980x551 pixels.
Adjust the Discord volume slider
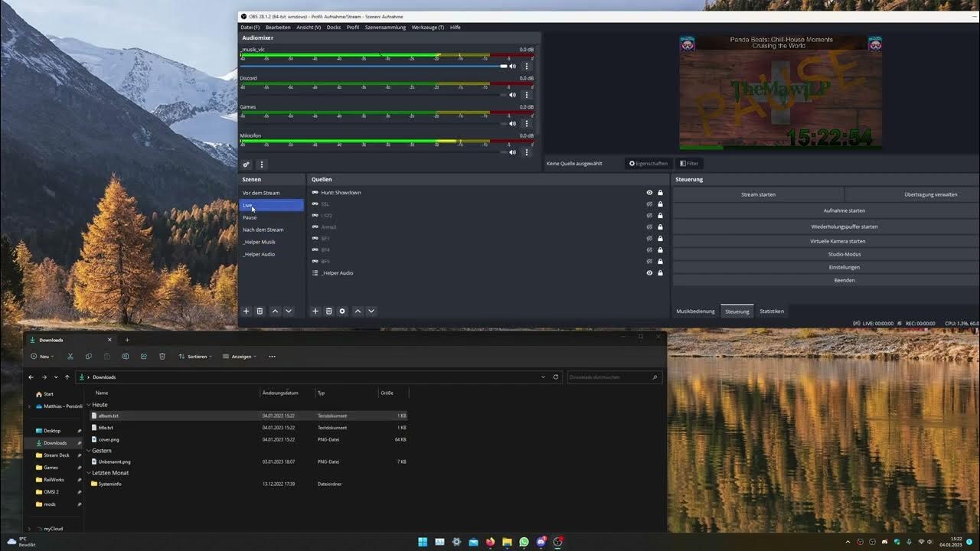click(x=374, y=95)
